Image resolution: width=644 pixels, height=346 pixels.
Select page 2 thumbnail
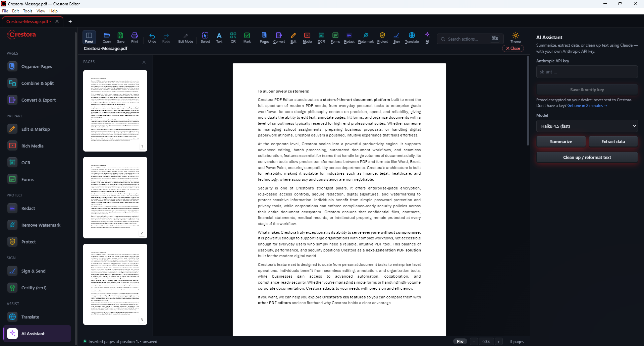coord(115,197)
